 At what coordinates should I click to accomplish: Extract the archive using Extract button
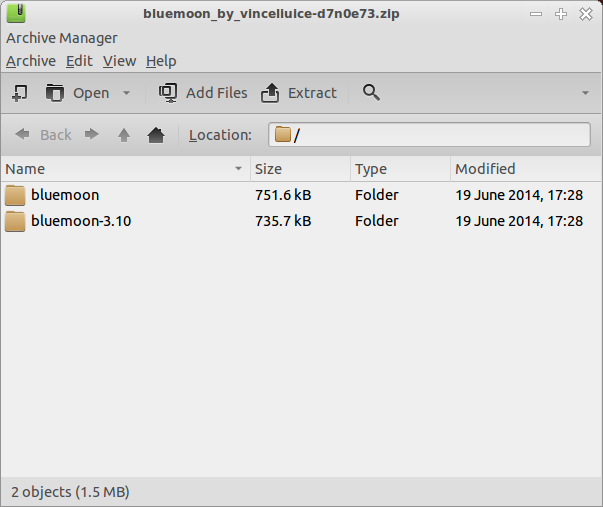pos(299,93)
